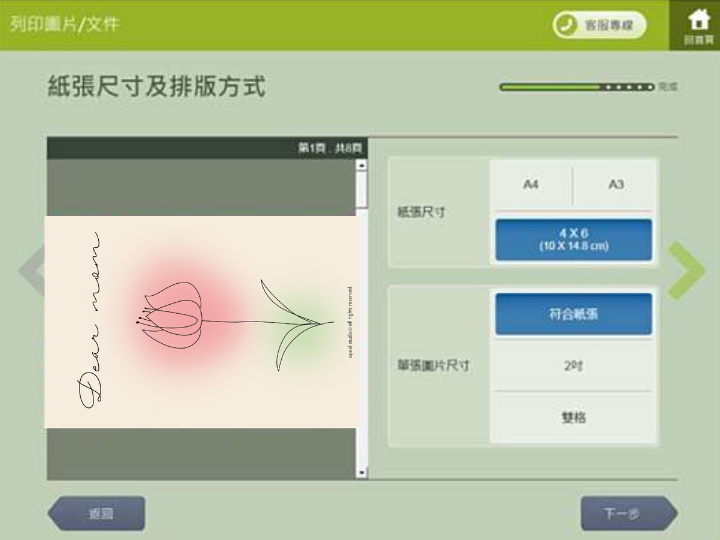This screenshot has height=540, width=720.
Task: Click the 第1頁 共8頁 page indicator
Action: tap(329, 148)
